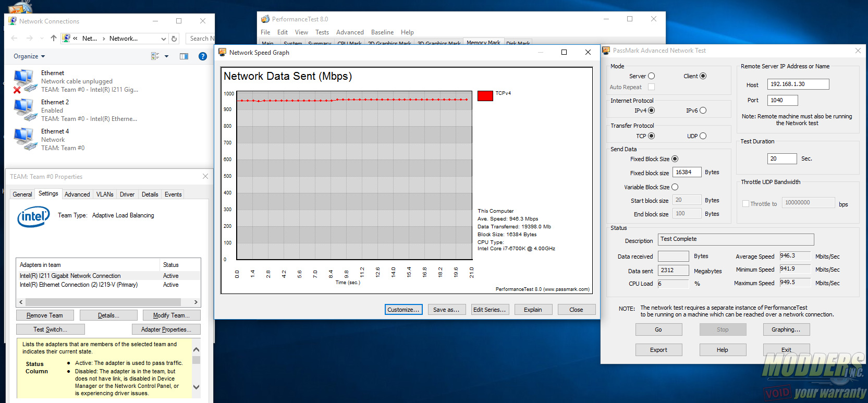
Task: Select the Ethernet 4 team adapter icon
Action: point(25,140)
